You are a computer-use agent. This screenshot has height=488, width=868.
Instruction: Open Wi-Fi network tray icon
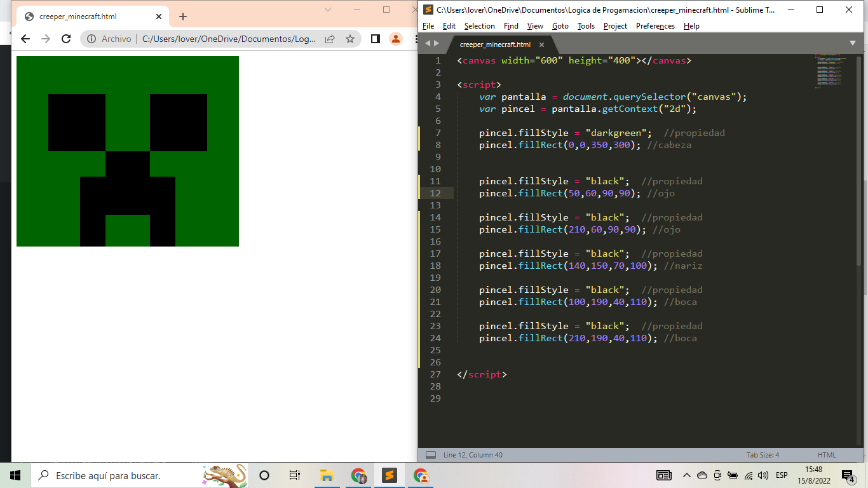pos(749,475)
